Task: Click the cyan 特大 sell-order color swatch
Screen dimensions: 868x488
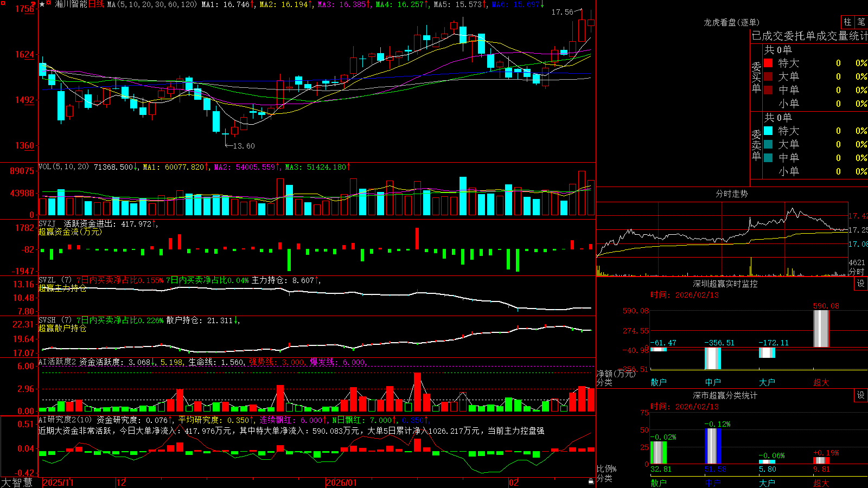Action: (x=768, y=131)
